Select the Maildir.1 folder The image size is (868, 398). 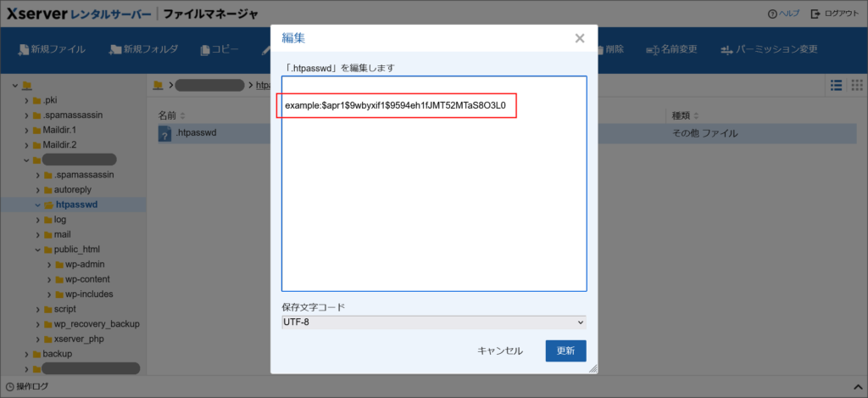(x=59, y=131)
